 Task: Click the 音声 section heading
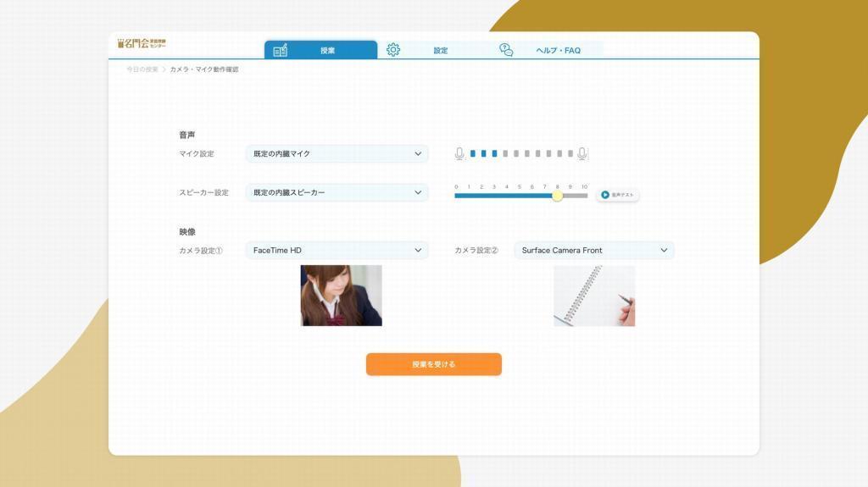coord(187,135)
